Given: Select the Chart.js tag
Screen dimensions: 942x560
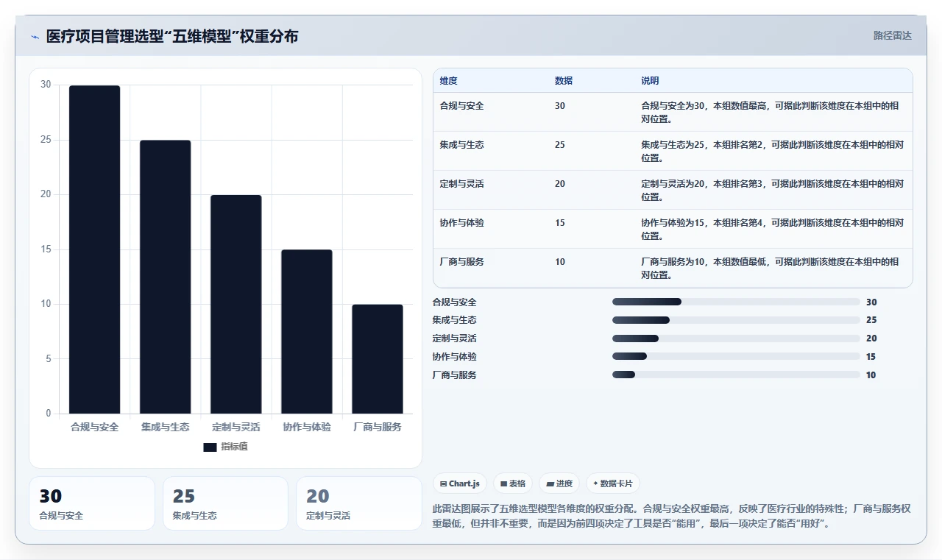Looking at the screenshot, I should point(460,483).
